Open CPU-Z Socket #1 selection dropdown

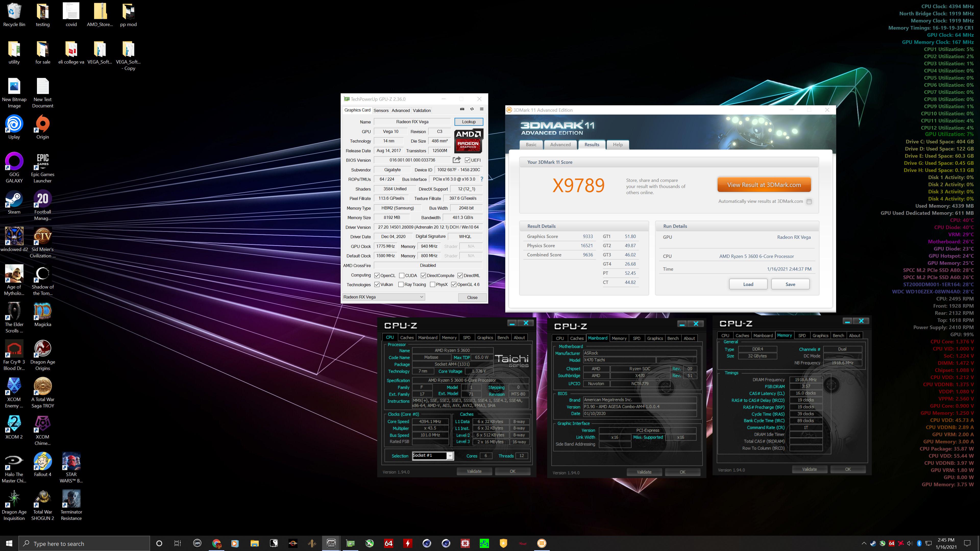point(433,456)
